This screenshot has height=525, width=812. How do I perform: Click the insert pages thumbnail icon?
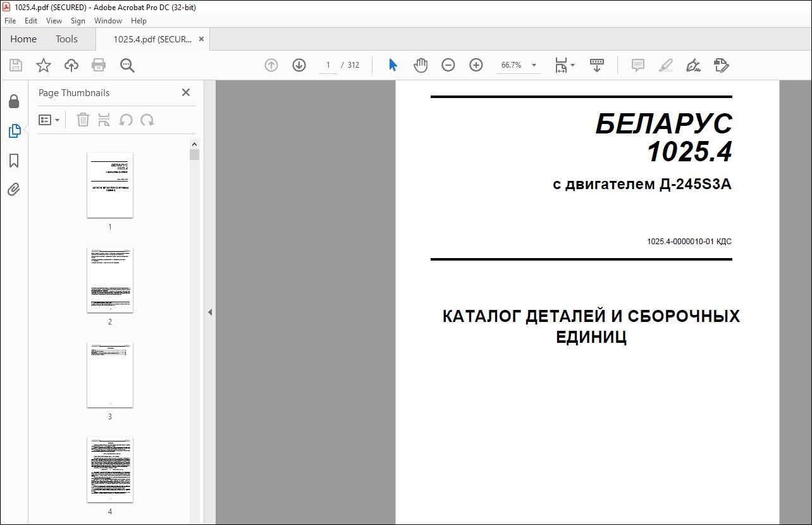point(104,120)
